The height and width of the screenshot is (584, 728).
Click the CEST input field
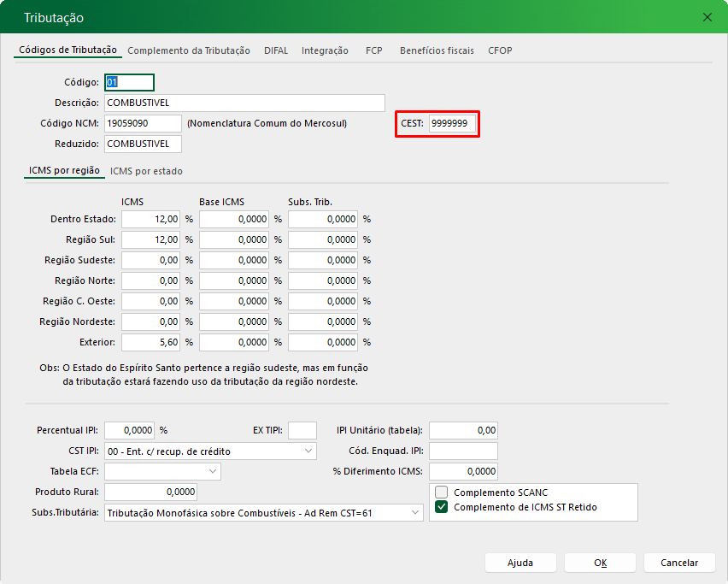pos(452,124)
